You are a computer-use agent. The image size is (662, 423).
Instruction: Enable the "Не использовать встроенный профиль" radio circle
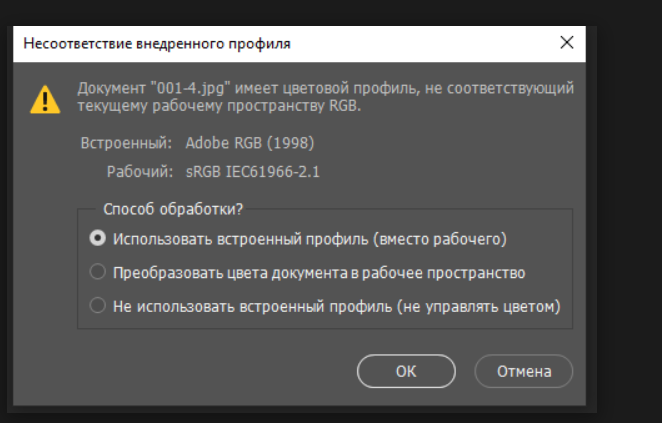pos(97,306)
